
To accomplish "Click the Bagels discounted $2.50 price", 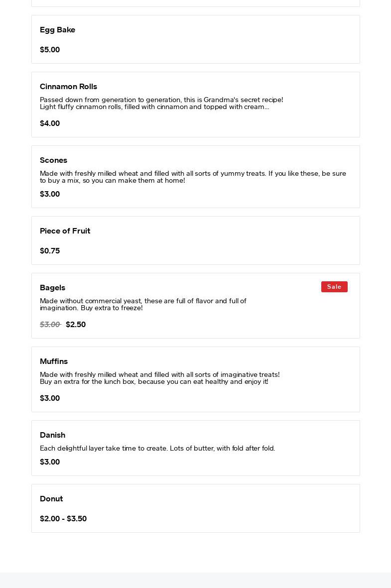I will 76,325.
